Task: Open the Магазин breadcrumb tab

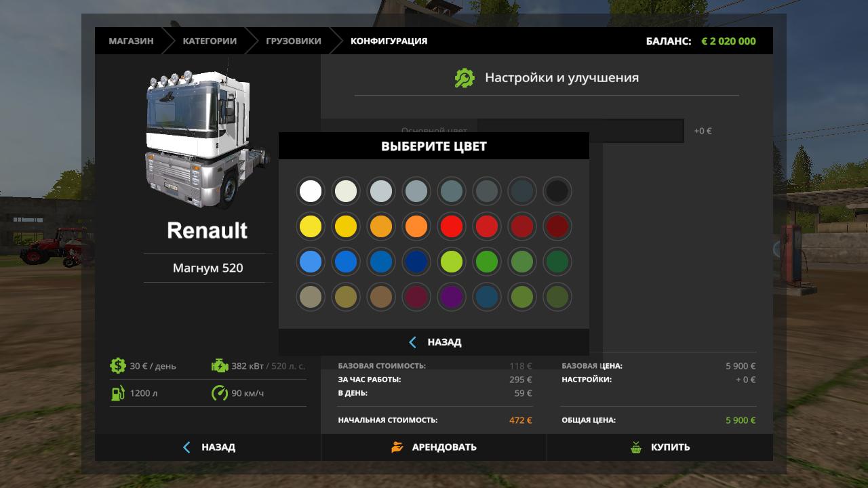Action: click(x=131, y=41)
